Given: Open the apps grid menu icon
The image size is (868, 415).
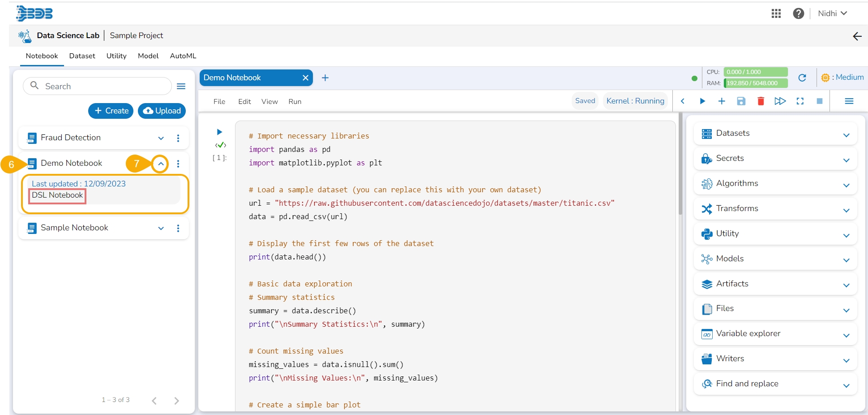Looking at the screenshot, I should (x=776, y=13).
